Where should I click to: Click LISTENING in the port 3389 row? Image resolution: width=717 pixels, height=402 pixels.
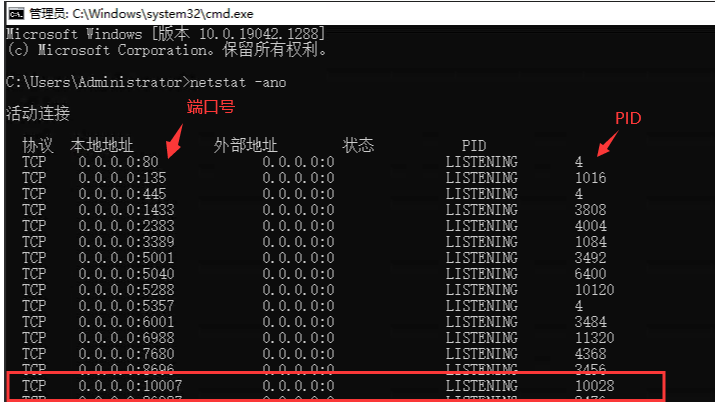482,242
